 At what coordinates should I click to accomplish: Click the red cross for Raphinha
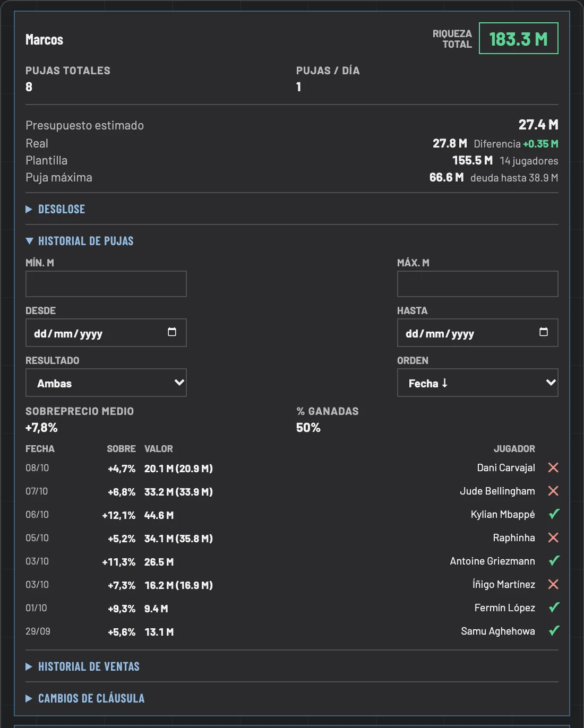pos(553,538)
